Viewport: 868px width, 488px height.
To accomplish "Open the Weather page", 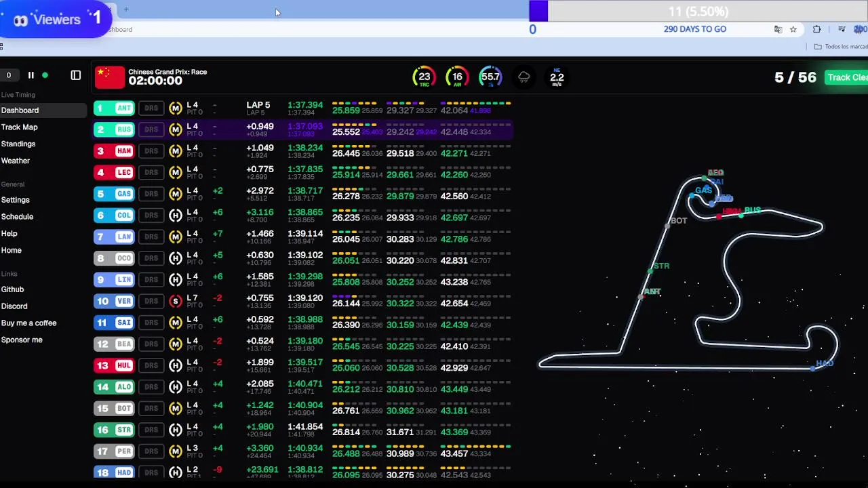I will [x=16, y=161].
